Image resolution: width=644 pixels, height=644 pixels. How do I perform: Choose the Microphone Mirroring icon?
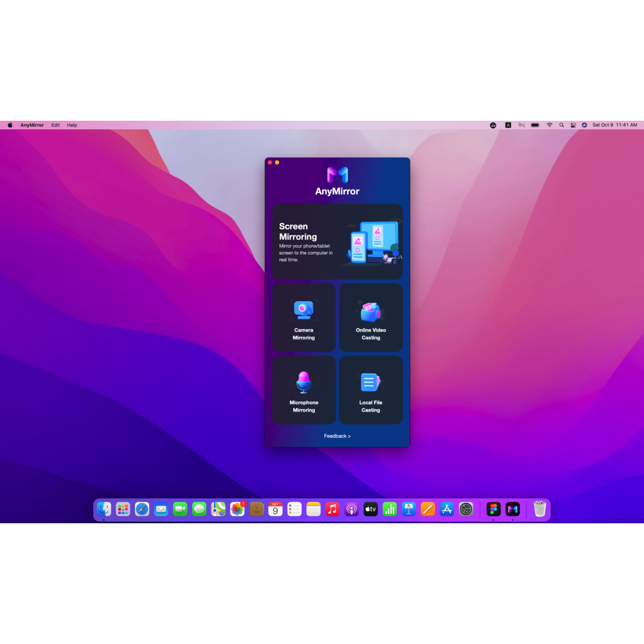(303, 382)
